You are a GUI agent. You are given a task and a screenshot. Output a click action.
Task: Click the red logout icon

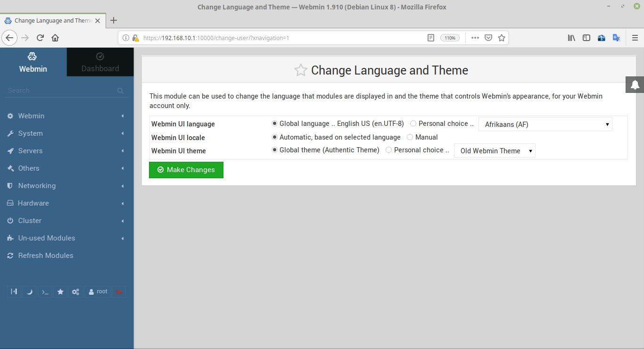(119, 292)
